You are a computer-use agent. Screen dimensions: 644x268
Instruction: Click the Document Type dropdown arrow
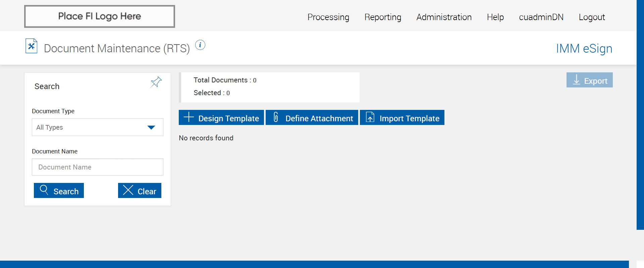click(x=151, y=127)
